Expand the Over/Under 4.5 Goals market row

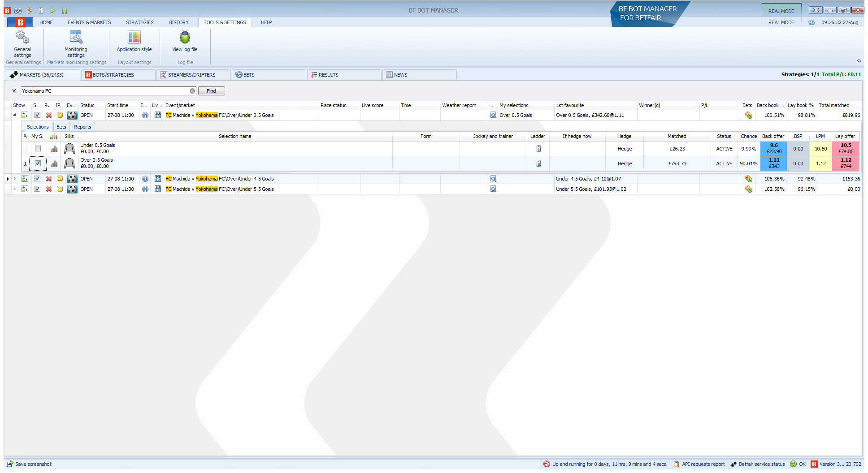(x=14, y=179)
